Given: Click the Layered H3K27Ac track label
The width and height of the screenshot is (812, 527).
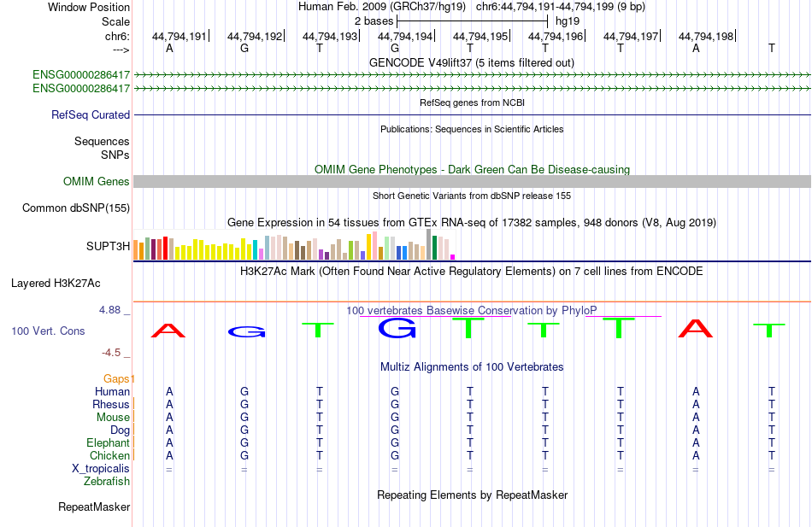Looking at the screenshot, I should pyautogui.click(x=56, y=284).
